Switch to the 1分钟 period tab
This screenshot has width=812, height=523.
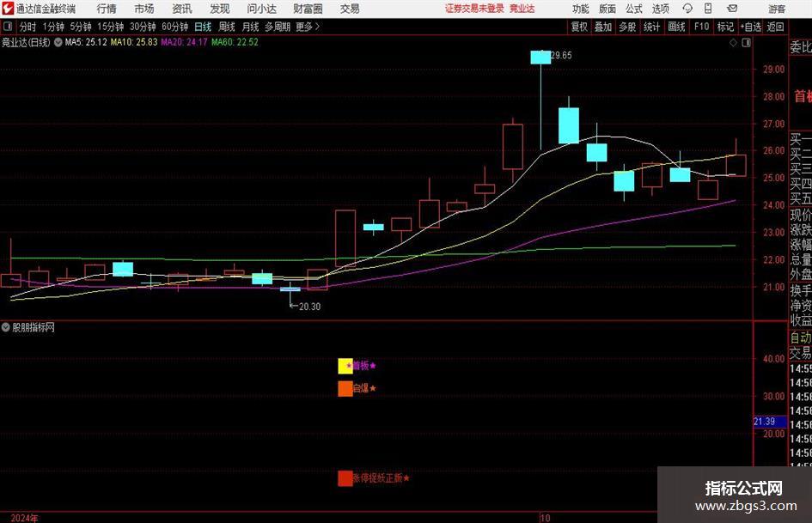tap(53, 27)
